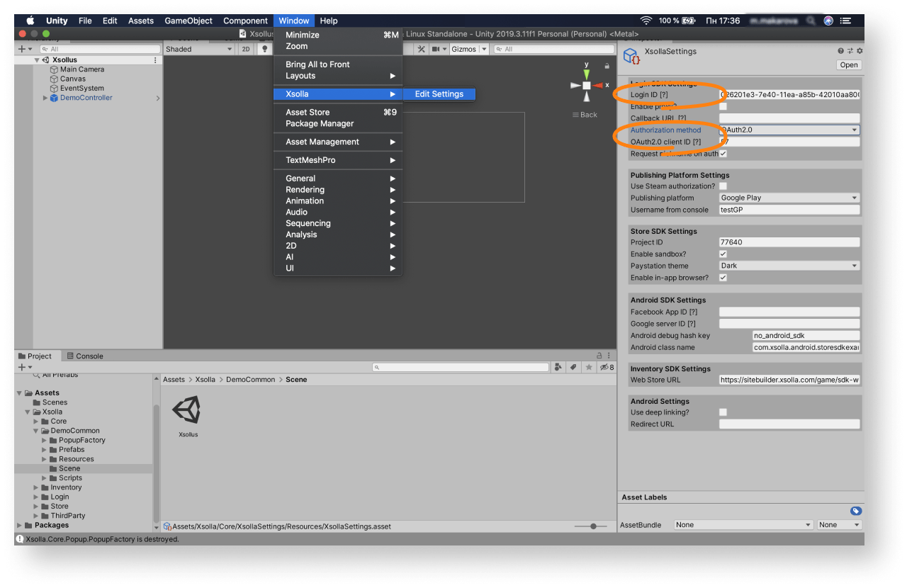Click the scene view tools wrench icon
This screenshot has height=588, width=907.
[421, 49]
